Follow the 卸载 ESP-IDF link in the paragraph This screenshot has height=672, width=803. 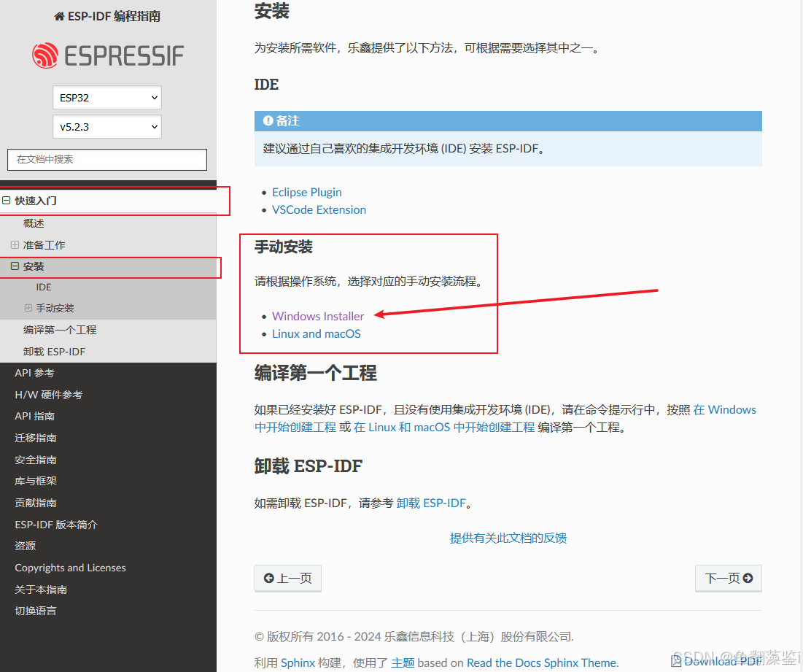click(431, 503)
